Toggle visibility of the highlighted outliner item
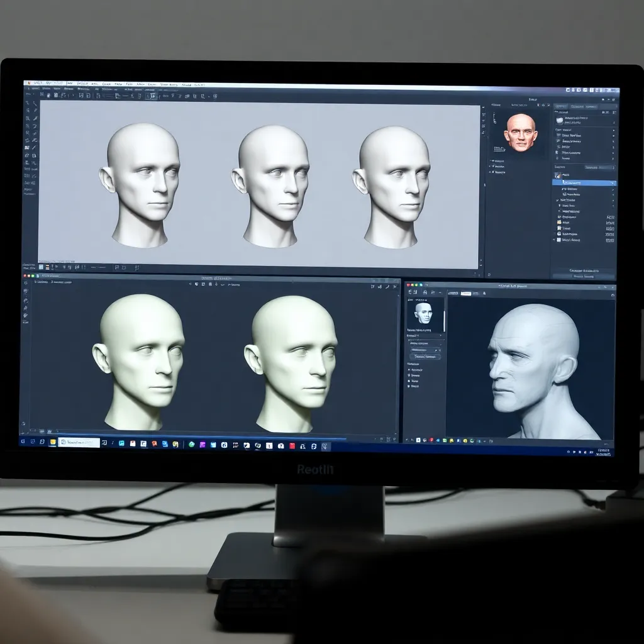The height and width of the screenshot is (644, 644). tap(614, 182)
